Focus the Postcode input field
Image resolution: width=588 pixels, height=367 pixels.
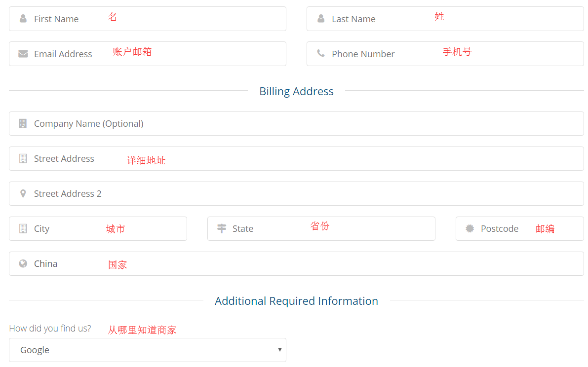point(520,228)
